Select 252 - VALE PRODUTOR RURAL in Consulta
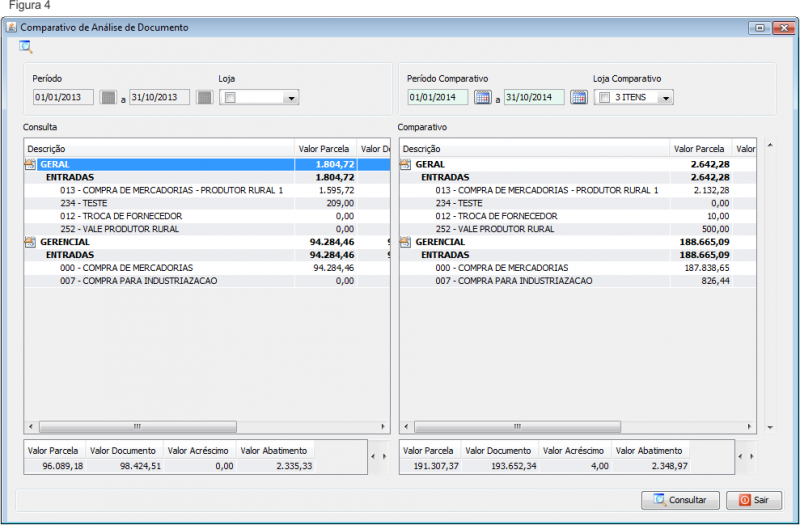The height and width of the screenshot is (525, 800). [x=207, y=229]
